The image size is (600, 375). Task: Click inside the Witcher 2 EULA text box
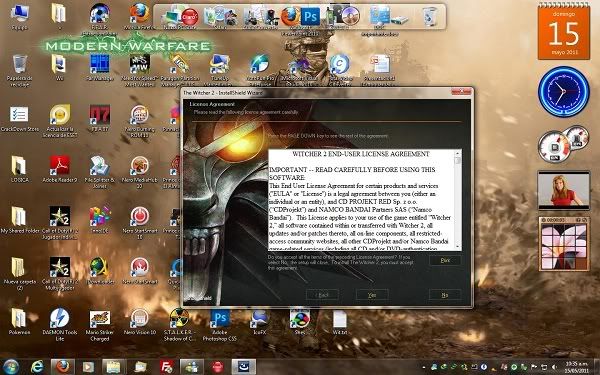361,200
